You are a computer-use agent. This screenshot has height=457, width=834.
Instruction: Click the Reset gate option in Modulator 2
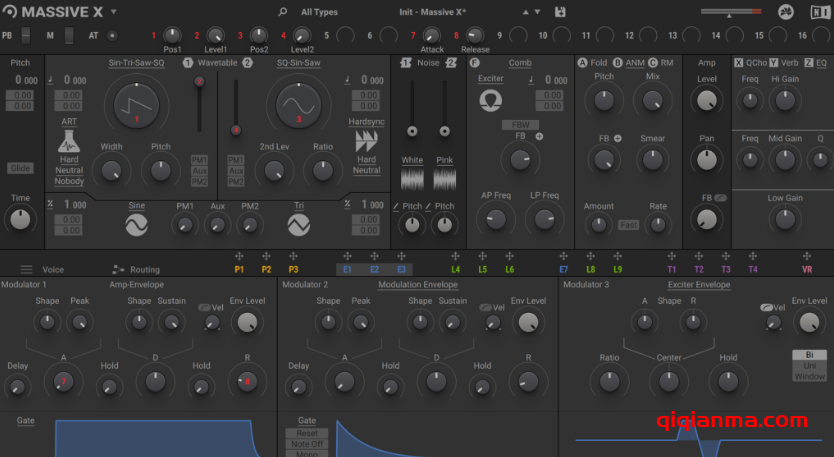click(307, 433)
